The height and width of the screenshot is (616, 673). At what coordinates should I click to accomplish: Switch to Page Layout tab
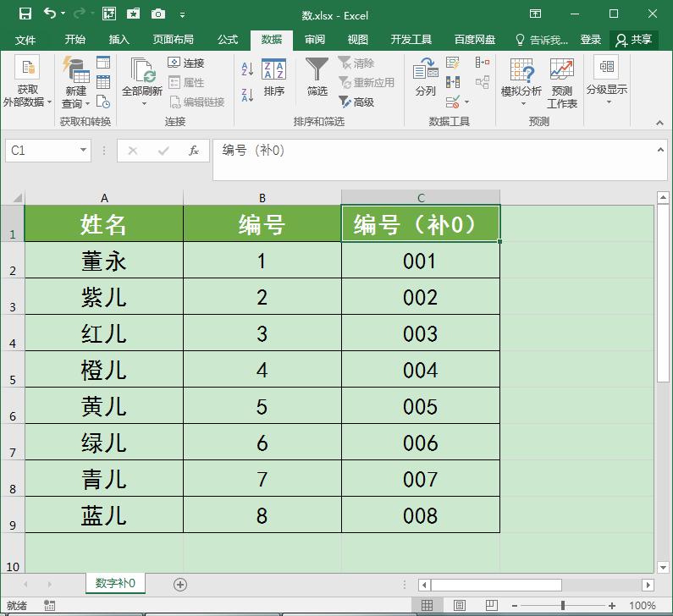pos(174,40)
